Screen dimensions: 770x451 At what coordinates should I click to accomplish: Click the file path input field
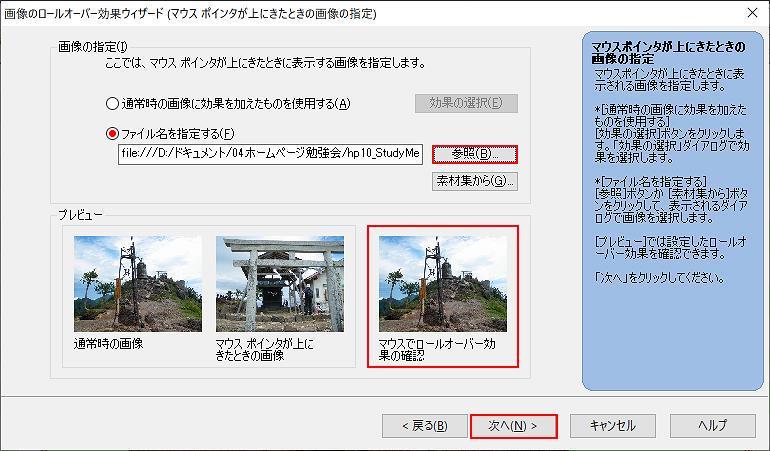270,154
